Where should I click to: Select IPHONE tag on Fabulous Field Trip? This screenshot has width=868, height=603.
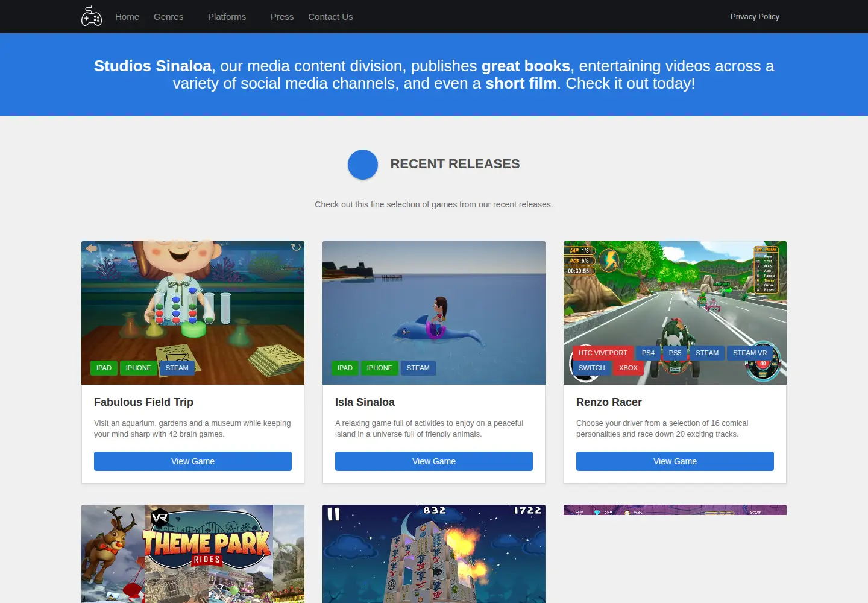coord(139,368)
